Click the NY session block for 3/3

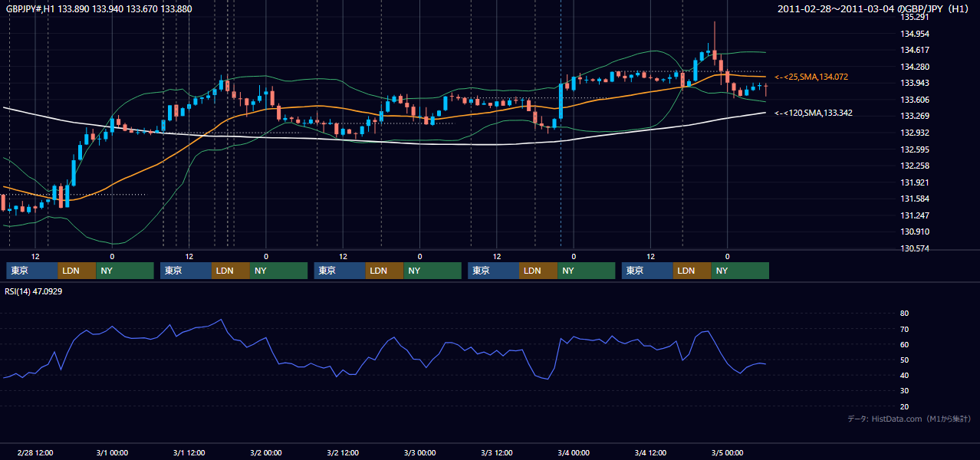click(586, 271)
